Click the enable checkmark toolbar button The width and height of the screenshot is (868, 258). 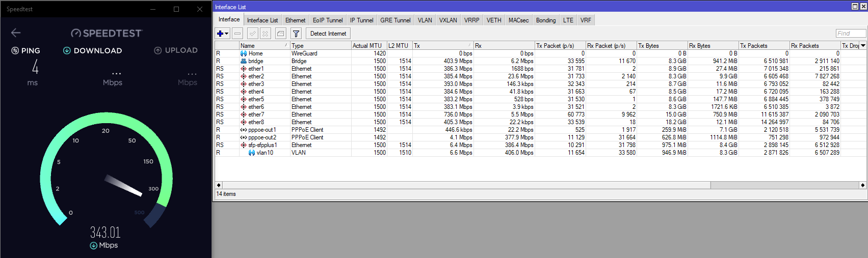click(252, 34)
